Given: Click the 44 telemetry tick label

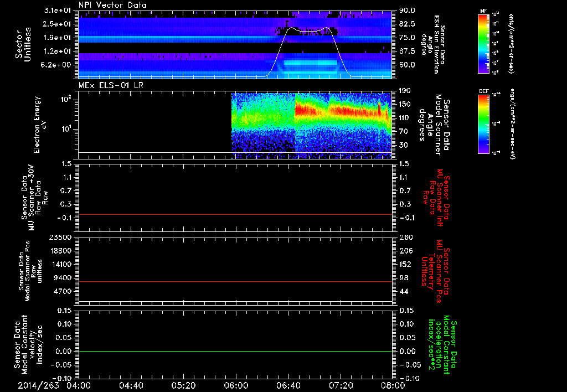Looking at the screenshot, I should pos(404,291).
